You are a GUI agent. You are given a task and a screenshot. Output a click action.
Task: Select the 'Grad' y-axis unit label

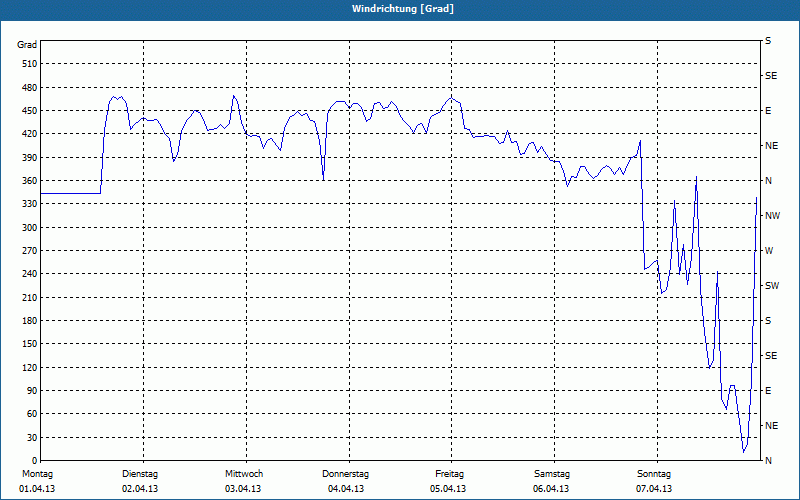pos(27,45)
